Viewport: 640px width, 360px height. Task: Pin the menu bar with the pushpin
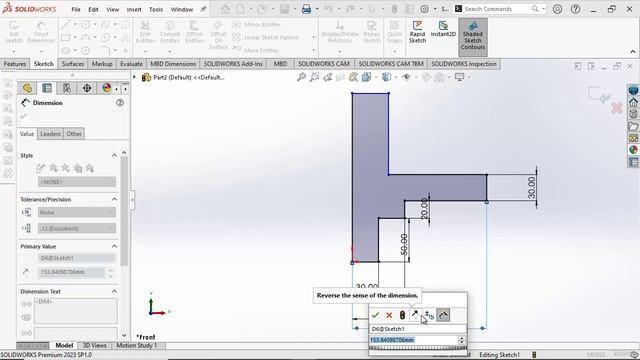pos(203,9)
